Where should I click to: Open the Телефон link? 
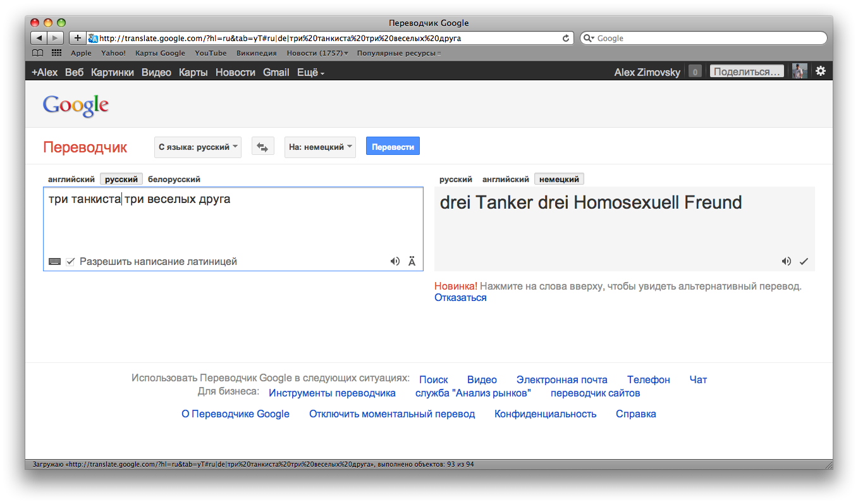(649, 379)
